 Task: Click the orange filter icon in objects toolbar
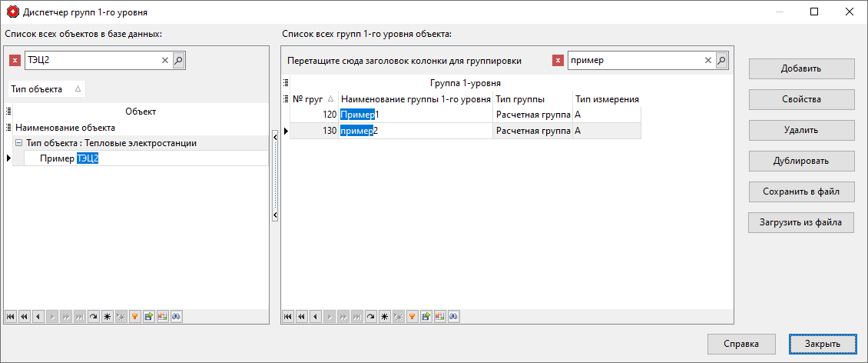pyautogui.click(x=134, y=316)
